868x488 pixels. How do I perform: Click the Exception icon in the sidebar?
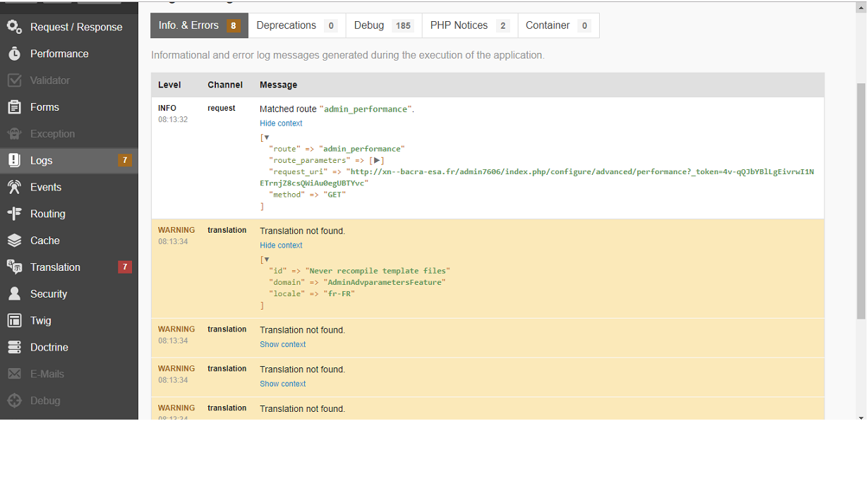[14, 134]
